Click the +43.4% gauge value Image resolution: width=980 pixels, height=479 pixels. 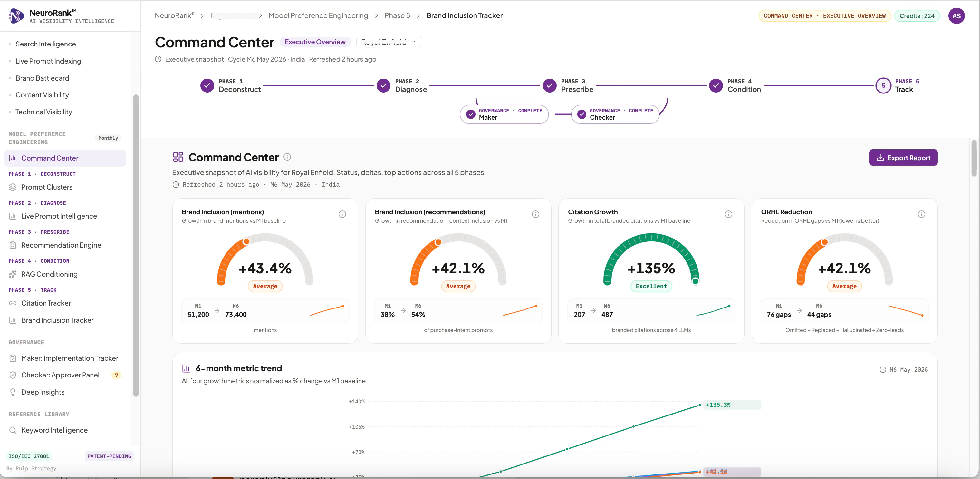pos(265,268)
